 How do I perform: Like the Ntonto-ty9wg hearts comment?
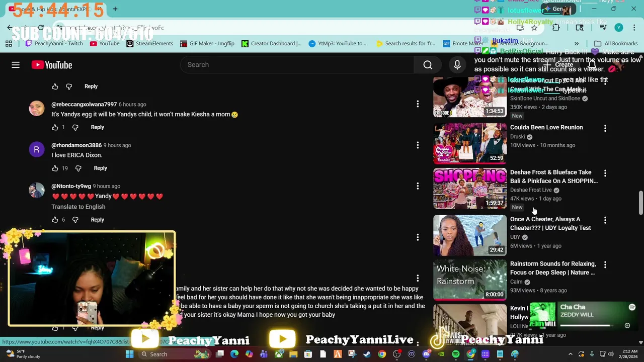55,219
